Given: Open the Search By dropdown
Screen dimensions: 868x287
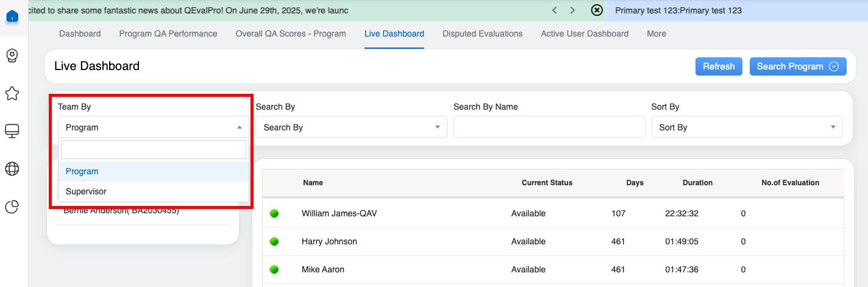Looking at the screenshot, I should click(351, 127).
